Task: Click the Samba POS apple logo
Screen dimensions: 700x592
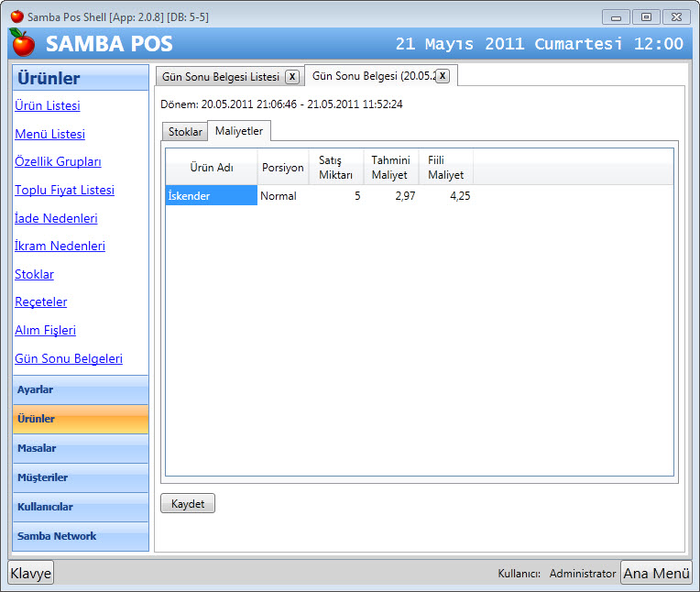Action: [23, 42]
